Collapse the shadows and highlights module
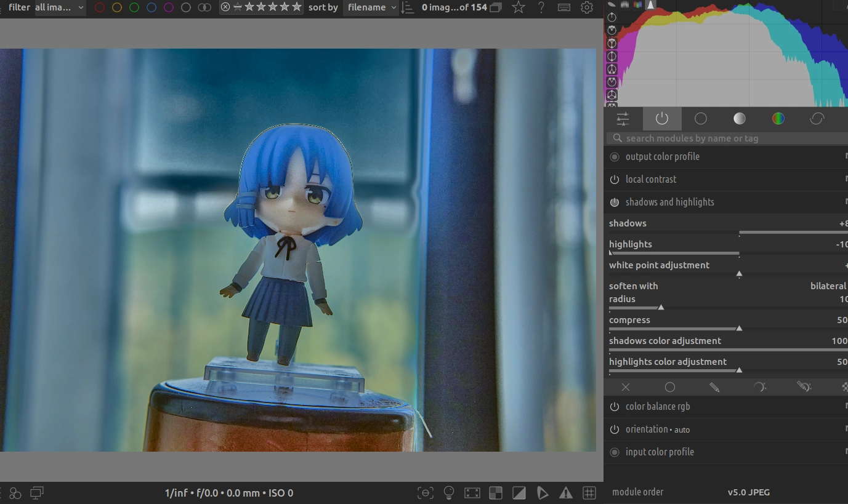Screen dimensions: 848x504 670,202
